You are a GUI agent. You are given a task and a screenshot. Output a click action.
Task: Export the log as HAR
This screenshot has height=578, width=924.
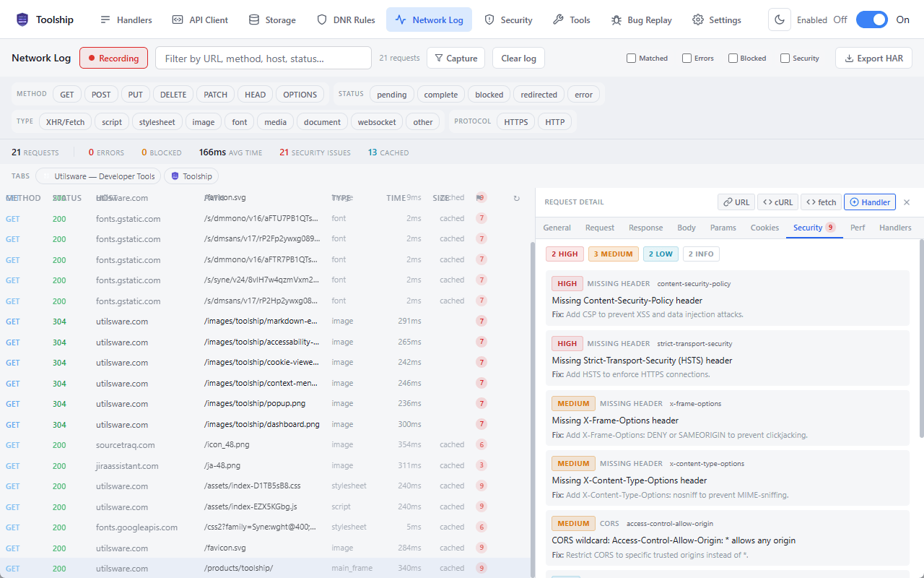pyautogui.click(x=873, y=58)
